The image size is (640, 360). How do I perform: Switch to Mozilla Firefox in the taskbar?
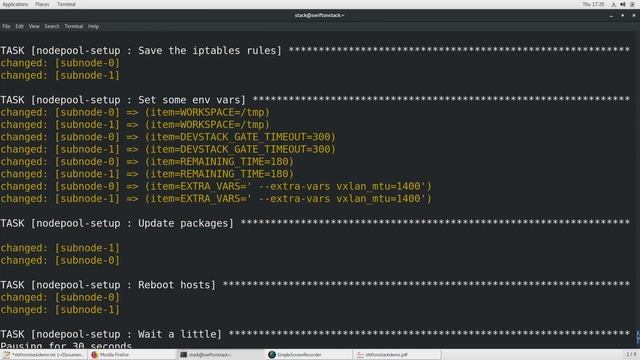click(x=132, y=355)
